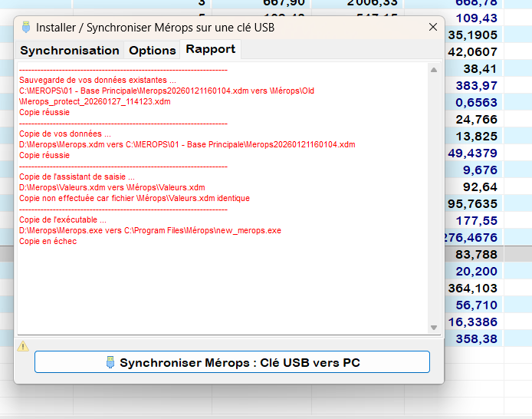Click the 'Copie non effectuée car fichier' line
This screenshot has width=532, height=419.
pyautogui.click(x=134, y=198)
